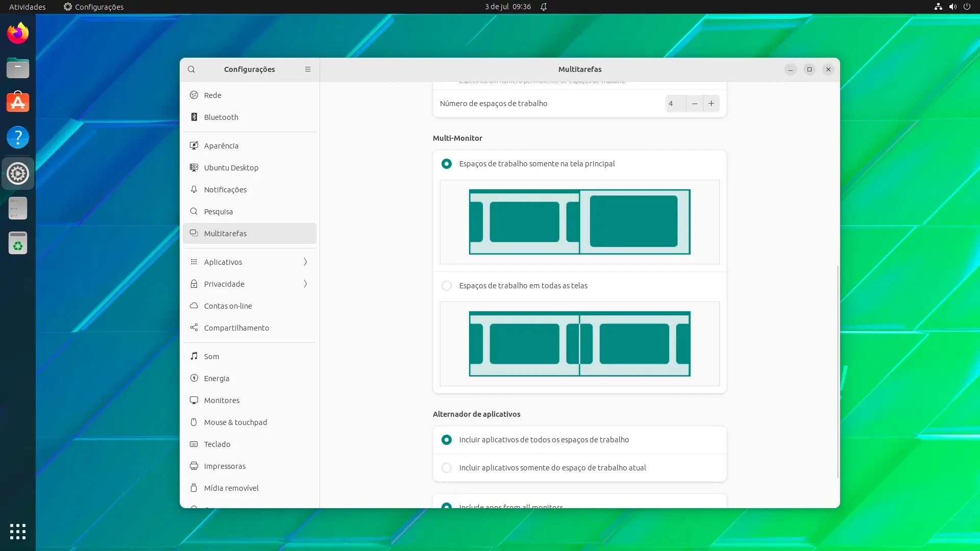The width and height of the screenshot is (980, 551).
Task: Decrease the number of workspaces with minus
Action: pos(695,104)
